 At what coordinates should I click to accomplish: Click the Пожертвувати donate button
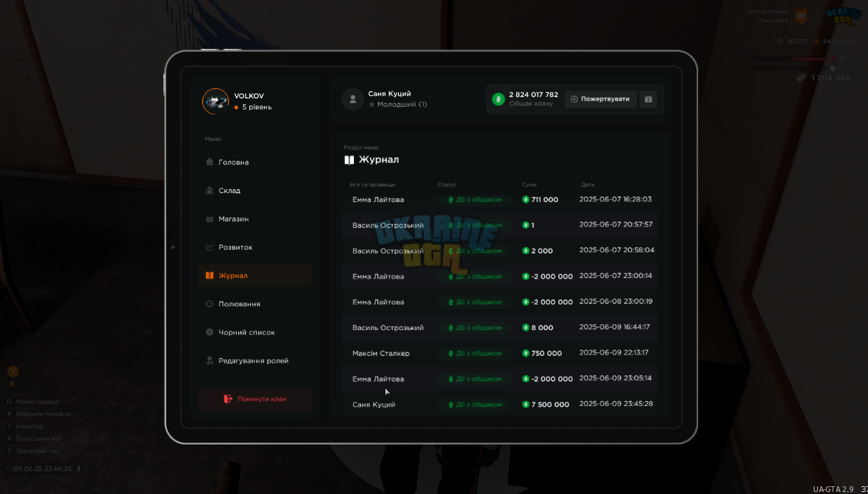click(x=601, y=99)
